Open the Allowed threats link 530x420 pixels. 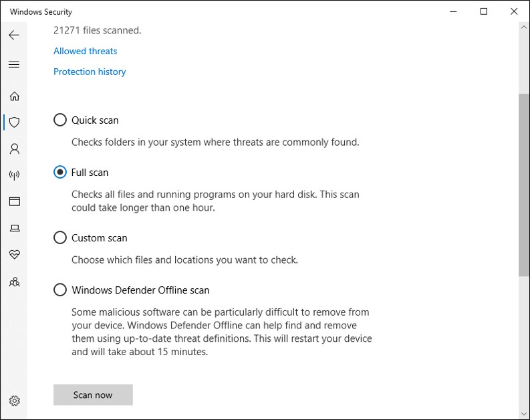pos(85,51)
